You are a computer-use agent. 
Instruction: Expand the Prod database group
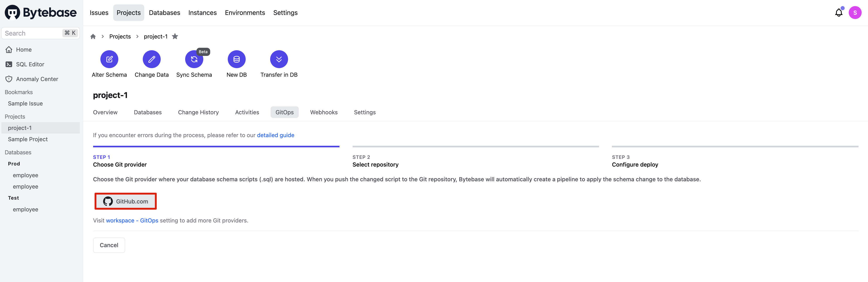click(14, 164)
